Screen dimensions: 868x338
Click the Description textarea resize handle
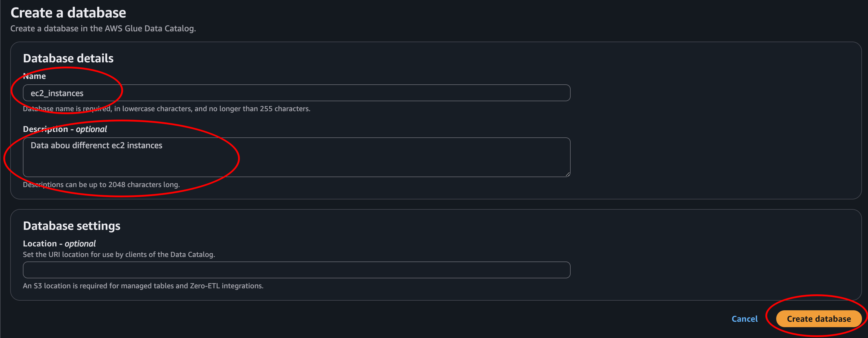[x=568, y=175]
